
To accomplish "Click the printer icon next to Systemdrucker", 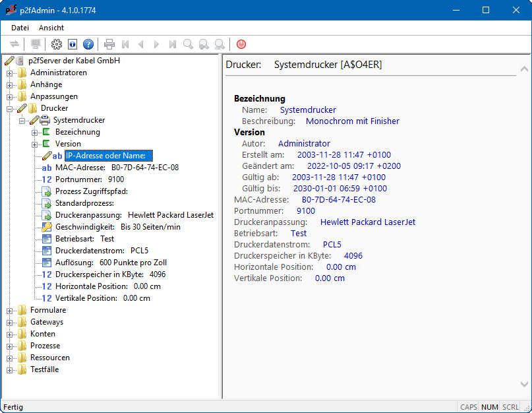I will 45,120.
